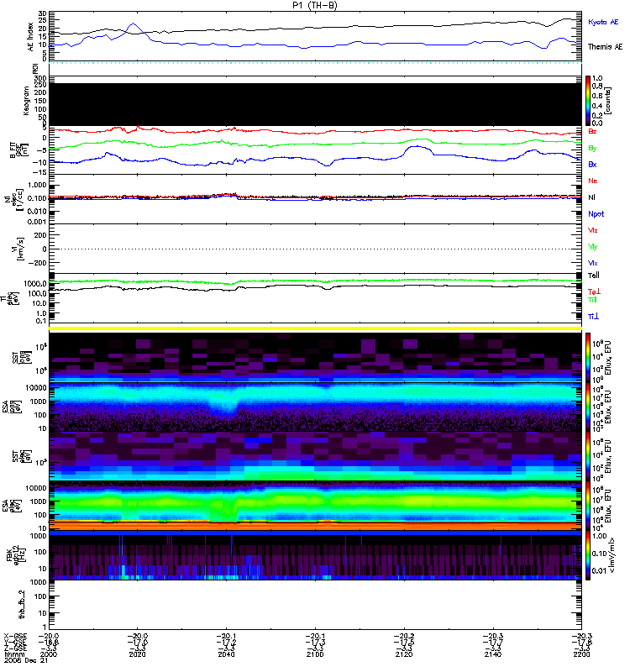Click the Keogram counts color bar
The width and height of the screenshot is (630, 672).
(588, 101)
